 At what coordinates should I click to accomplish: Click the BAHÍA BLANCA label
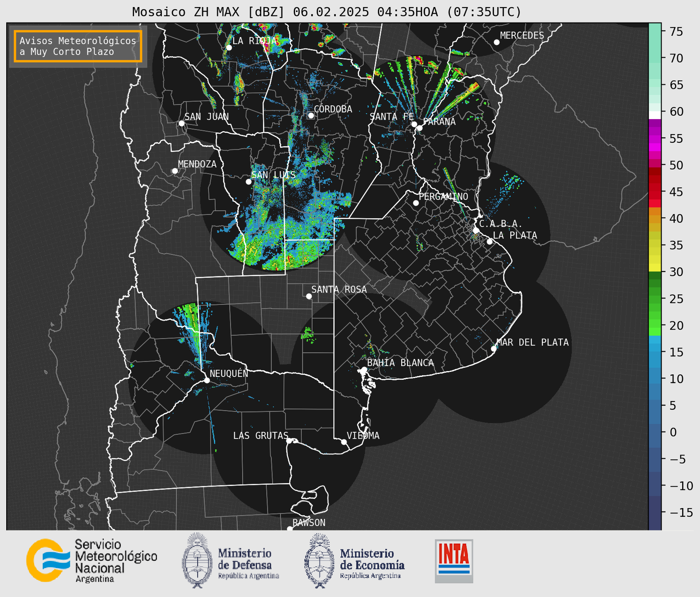tap(400, 363)
